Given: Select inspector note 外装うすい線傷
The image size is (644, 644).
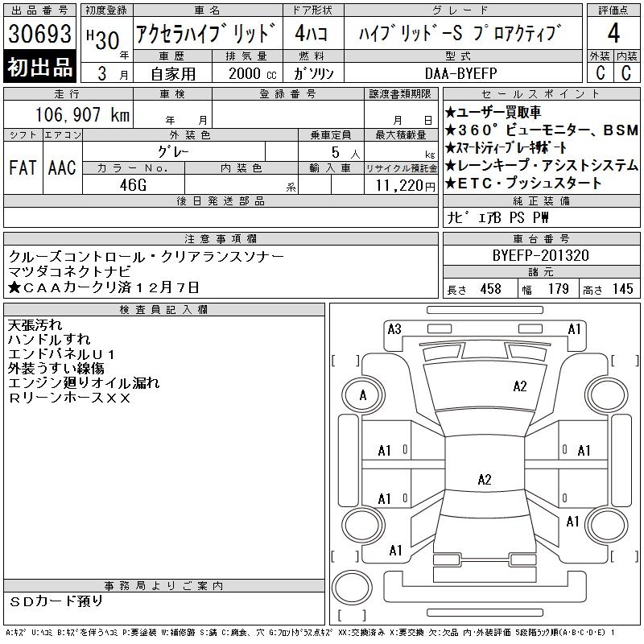Looking at the screenshot, I should coord(56,369).
